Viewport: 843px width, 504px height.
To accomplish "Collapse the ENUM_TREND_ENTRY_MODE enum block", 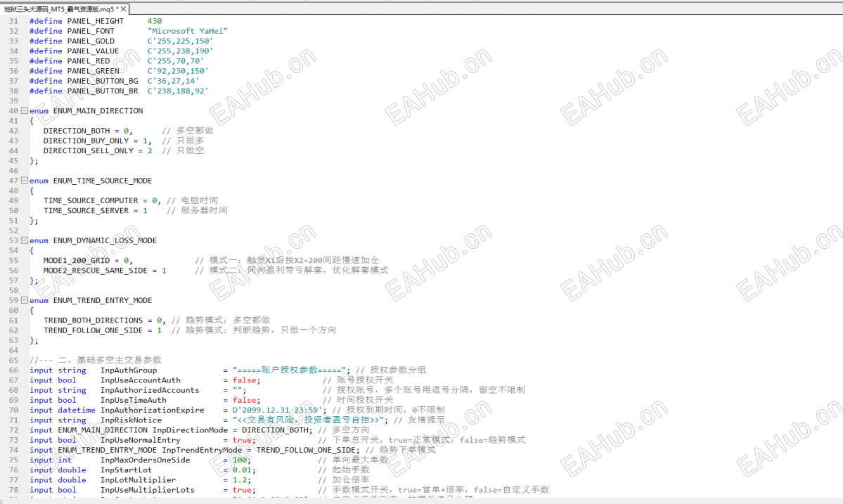I will 24,300.
